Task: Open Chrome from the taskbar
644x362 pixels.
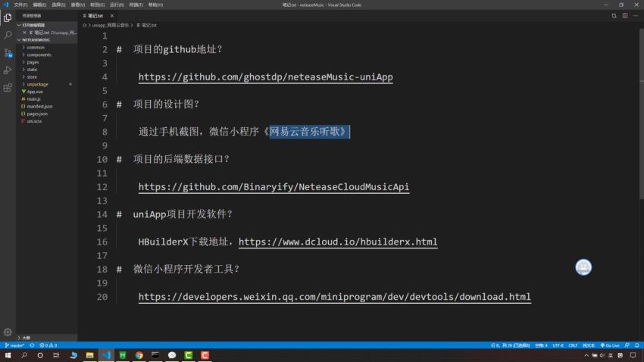Action: tap(139, 355)
